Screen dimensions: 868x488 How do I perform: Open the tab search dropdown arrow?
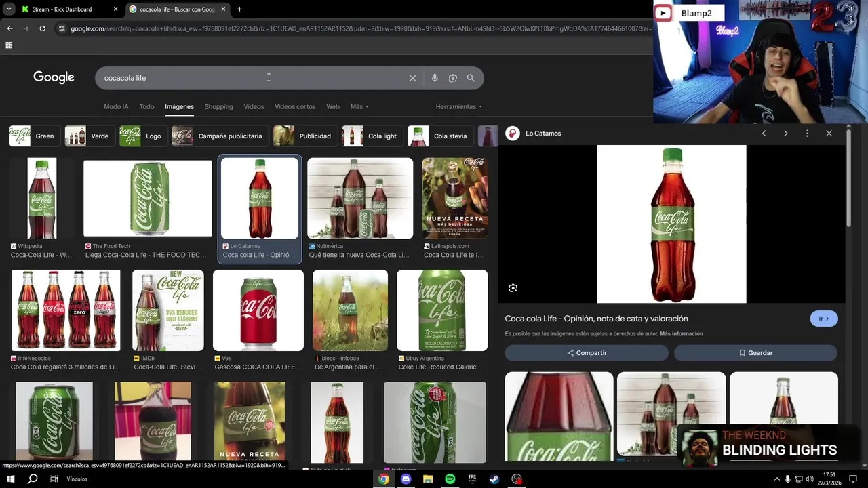tap(8, 9)
